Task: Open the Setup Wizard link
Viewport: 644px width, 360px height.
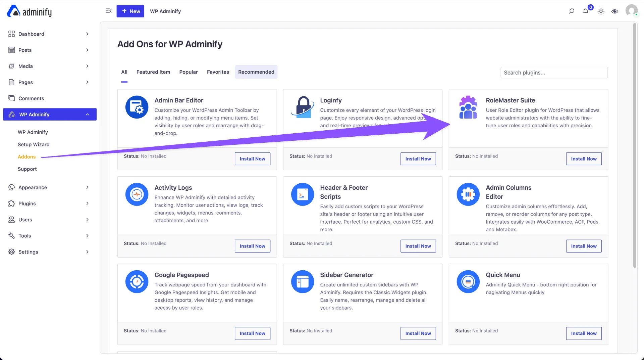Action: pos(34,144)
